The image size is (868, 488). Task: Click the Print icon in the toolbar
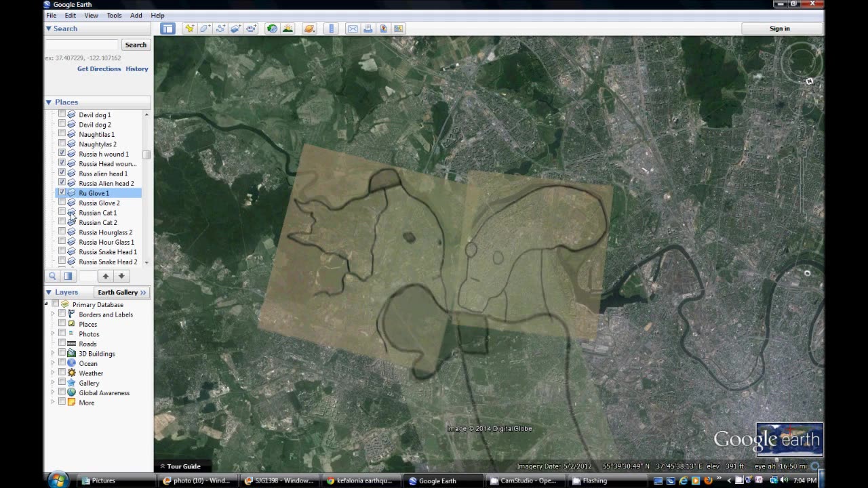(x=368, y=28)
